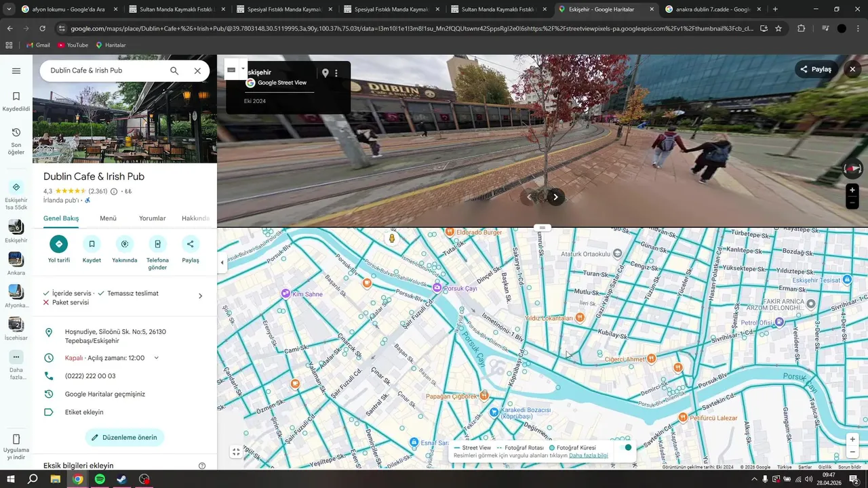This screenshot has height=488, width=868.
Task: Switch to the Yorumlar tab
Action: tap(152, 218)
